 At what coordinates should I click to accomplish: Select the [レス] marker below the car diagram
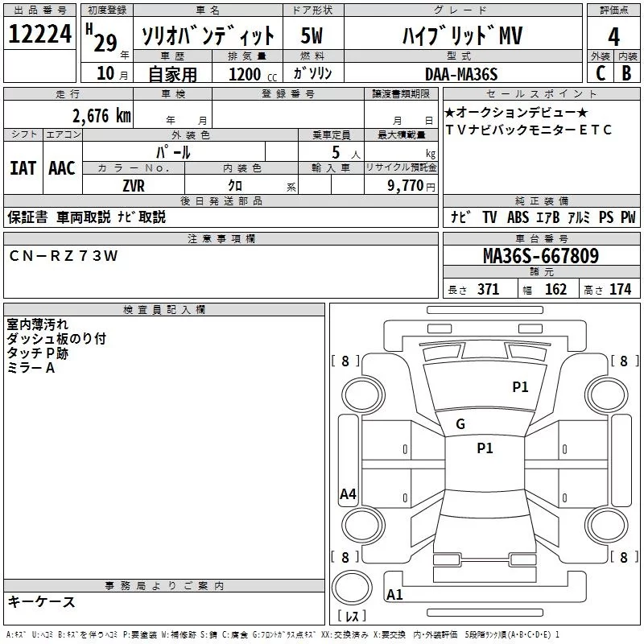pyautogui.click(x=351, y=617)
